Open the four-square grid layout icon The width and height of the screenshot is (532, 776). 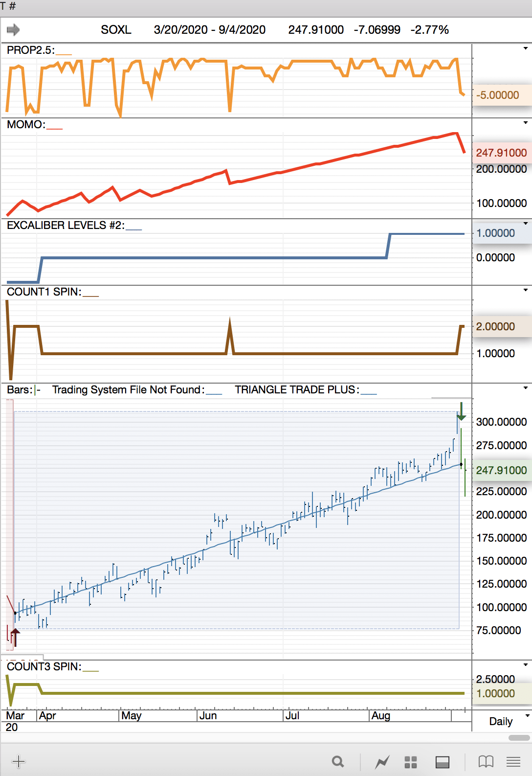(411, 762)
